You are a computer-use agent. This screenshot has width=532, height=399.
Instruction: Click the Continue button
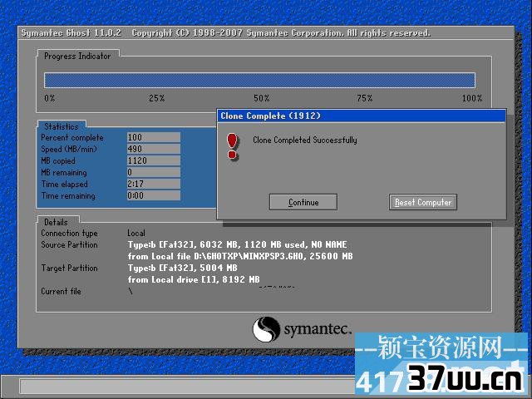(303, 202)
